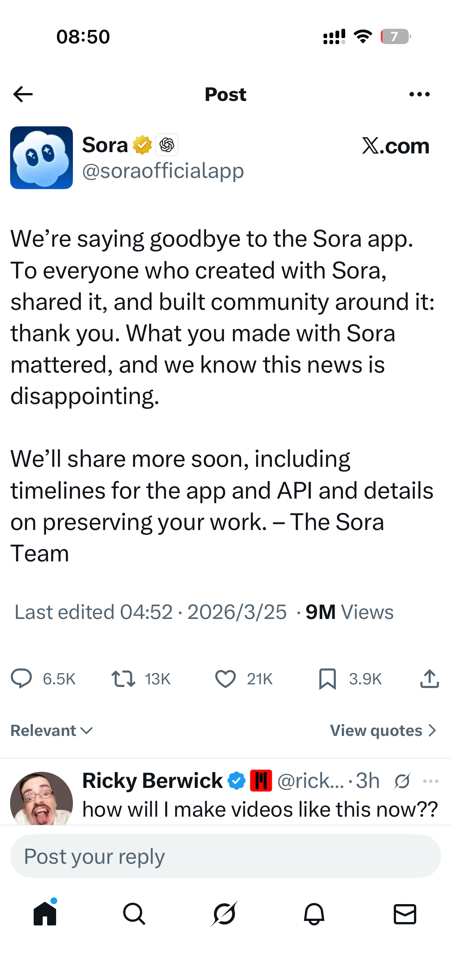Tap the OpenAI affiliation badge
Viewport: 451px width, 980px height.
(x=167, y=145)
